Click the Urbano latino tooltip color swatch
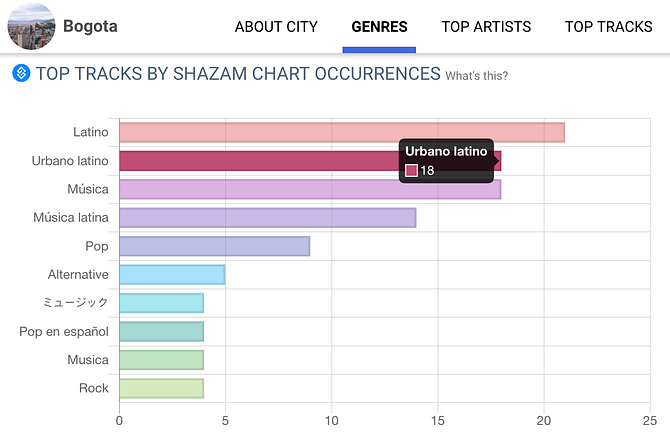The width and height of the screenshot is (670, 437). coord(411,171)
